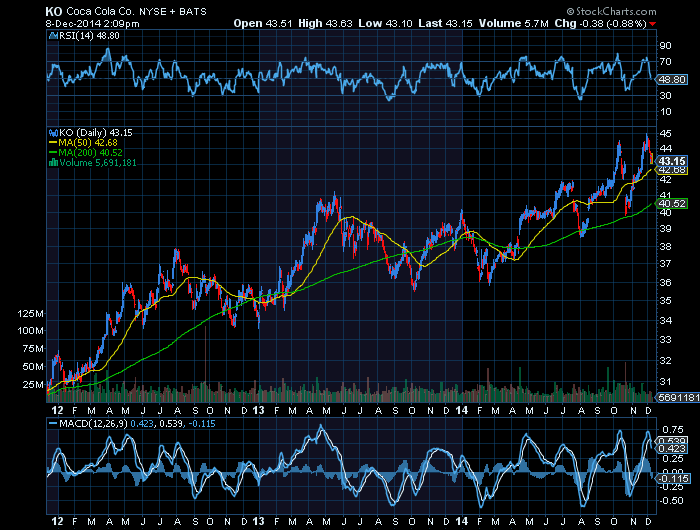Image resolution: width=700 pixels, height=530 pixels.
Task: Click the RSI line icon beside RSI(14)
Action: [53, 36]
